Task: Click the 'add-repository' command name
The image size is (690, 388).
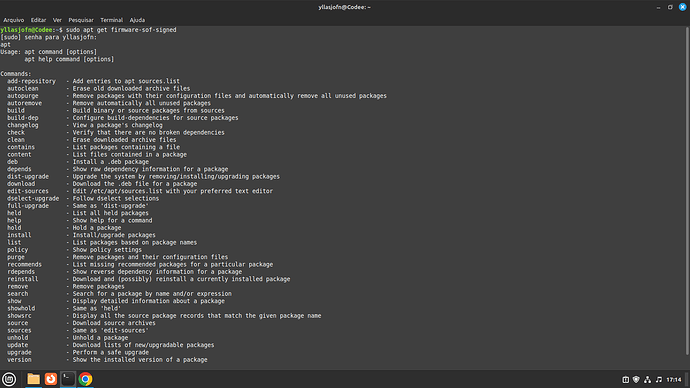Action: point(31,81)
